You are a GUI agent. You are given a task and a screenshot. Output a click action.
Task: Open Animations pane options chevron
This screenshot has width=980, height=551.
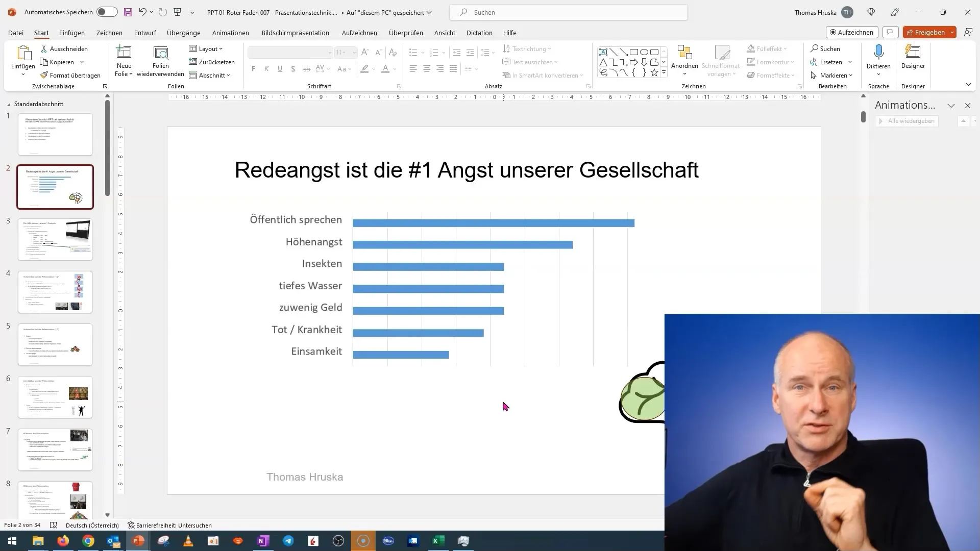(x=951, y=105)
